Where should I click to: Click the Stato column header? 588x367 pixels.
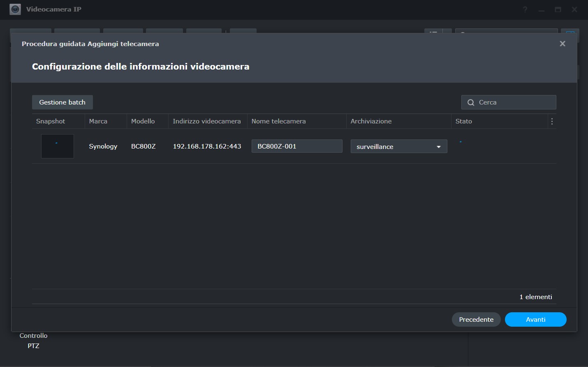464,121
